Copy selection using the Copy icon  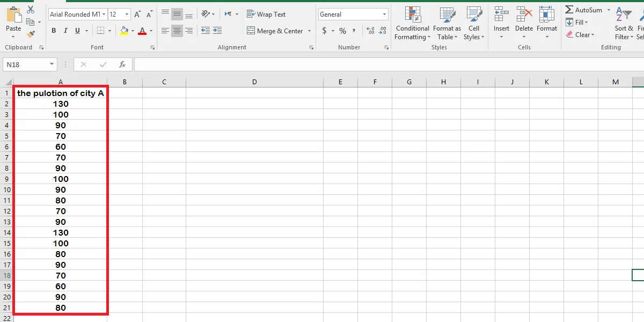point(31,22)
